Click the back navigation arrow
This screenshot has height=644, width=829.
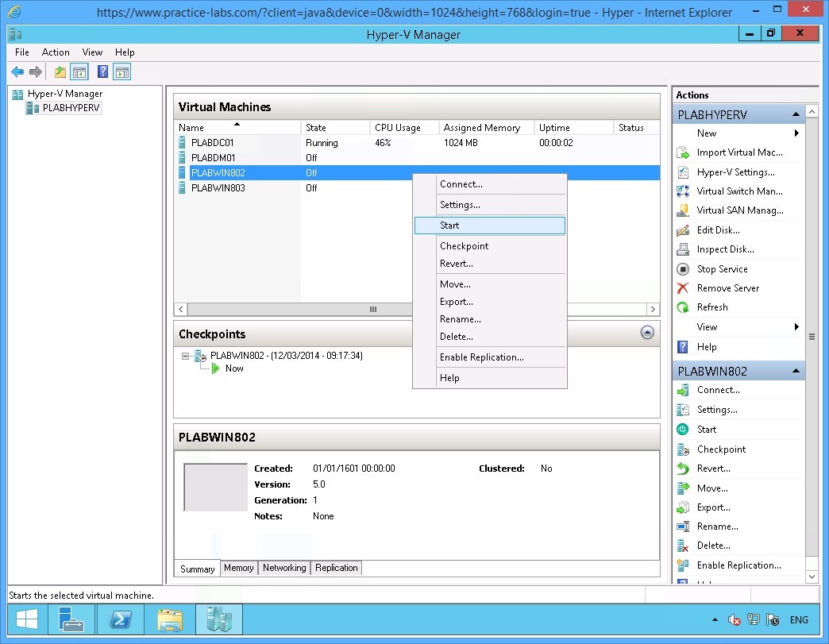[17, 71]
